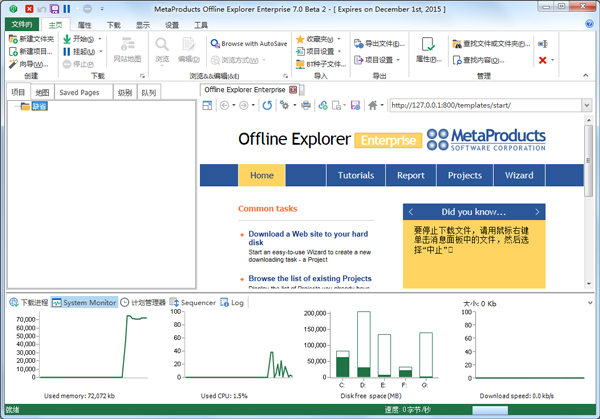Click the Projects navigation button
Image resolution: width=600 pixels, height=419 pixels.
[x=465, y=175]
